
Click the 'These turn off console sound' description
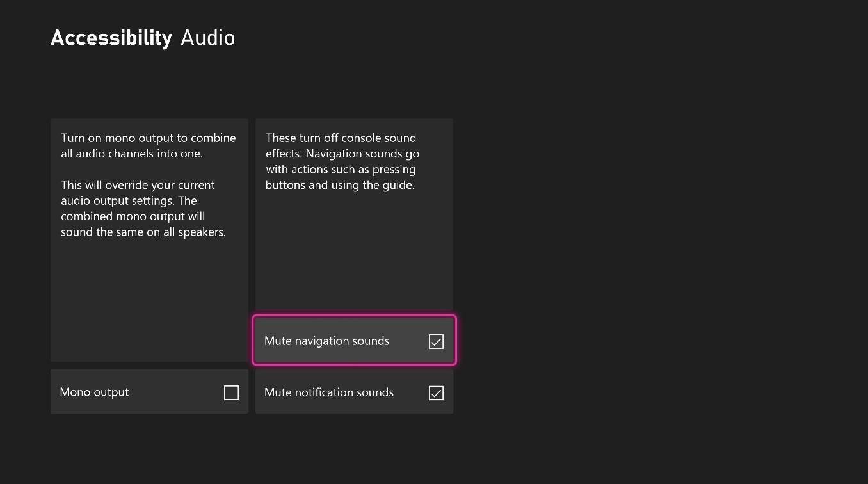[x=342, y=161]
